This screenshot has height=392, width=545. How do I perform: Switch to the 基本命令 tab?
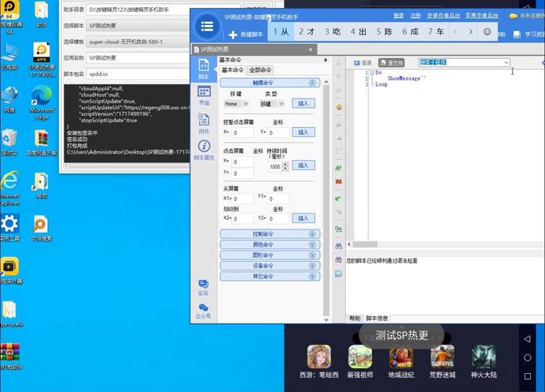click(233, 70)
